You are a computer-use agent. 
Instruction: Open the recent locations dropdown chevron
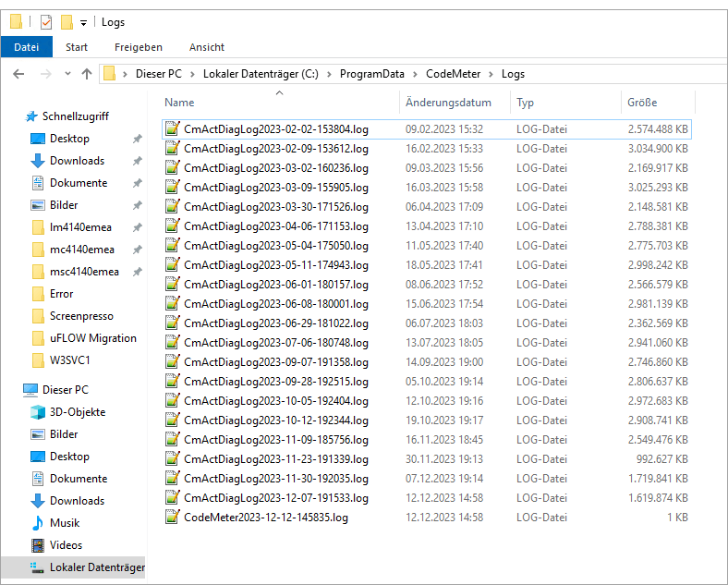point(67,74)
